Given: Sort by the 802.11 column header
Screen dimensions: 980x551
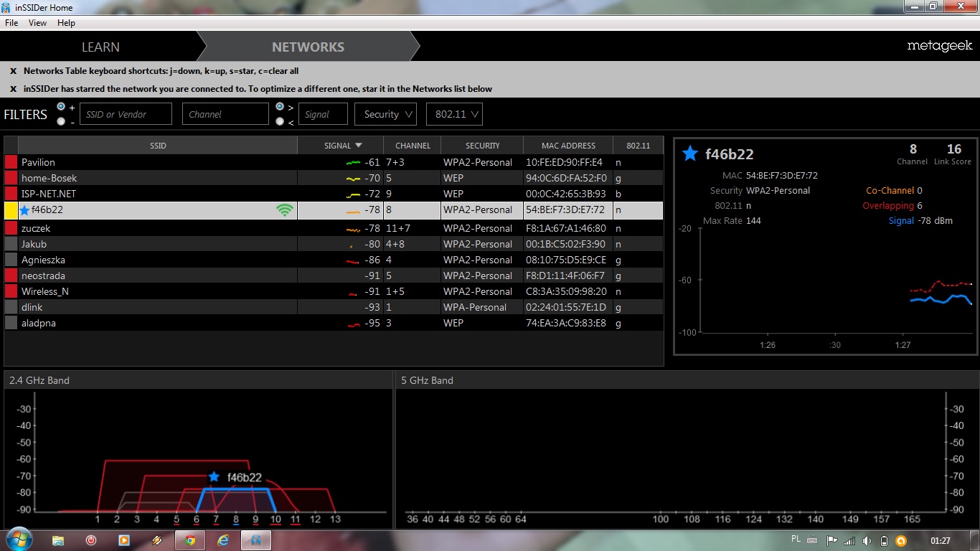Looking at the screenshot, I should coord(638,146).
